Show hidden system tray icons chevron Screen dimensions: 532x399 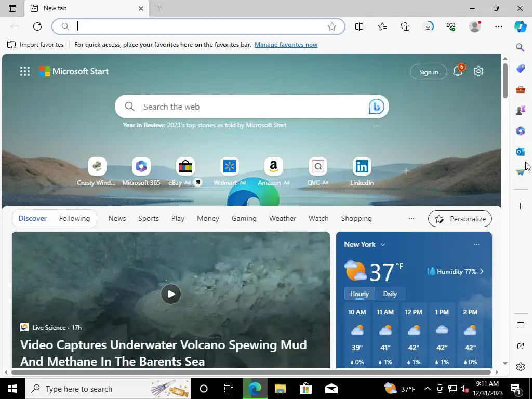[x=428, y=389]
